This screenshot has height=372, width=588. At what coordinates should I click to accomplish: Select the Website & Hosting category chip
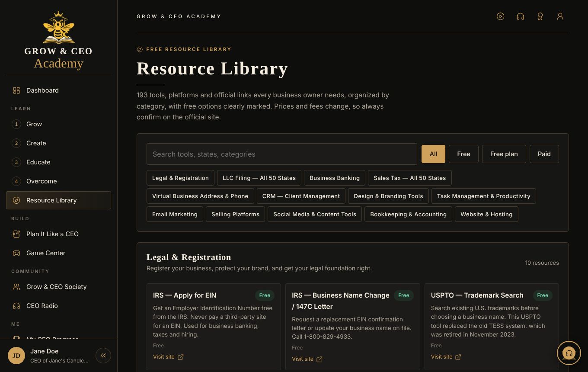(486, 214)
